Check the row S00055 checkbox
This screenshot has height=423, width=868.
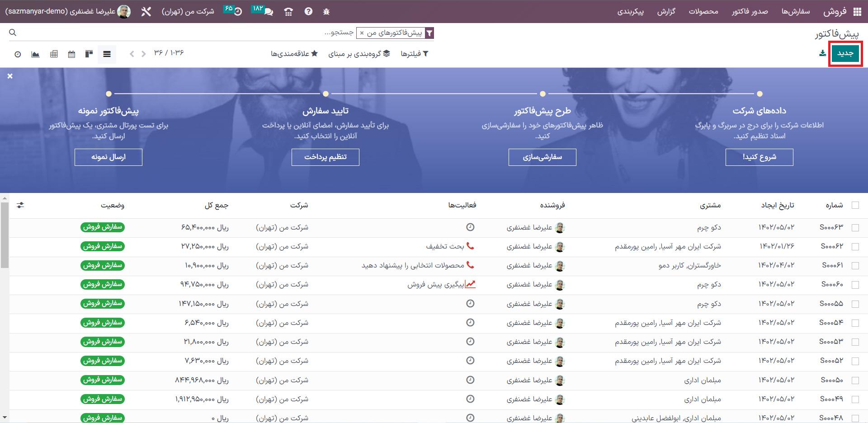tap(855, 304)
